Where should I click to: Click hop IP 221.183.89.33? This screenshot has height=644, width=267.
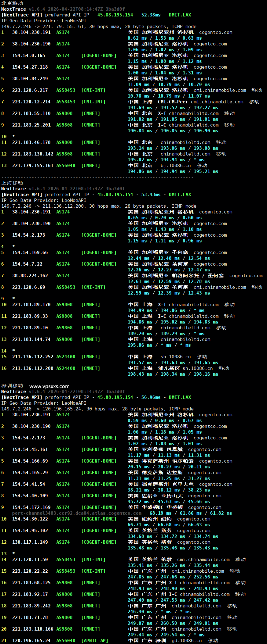click(30, 316)
